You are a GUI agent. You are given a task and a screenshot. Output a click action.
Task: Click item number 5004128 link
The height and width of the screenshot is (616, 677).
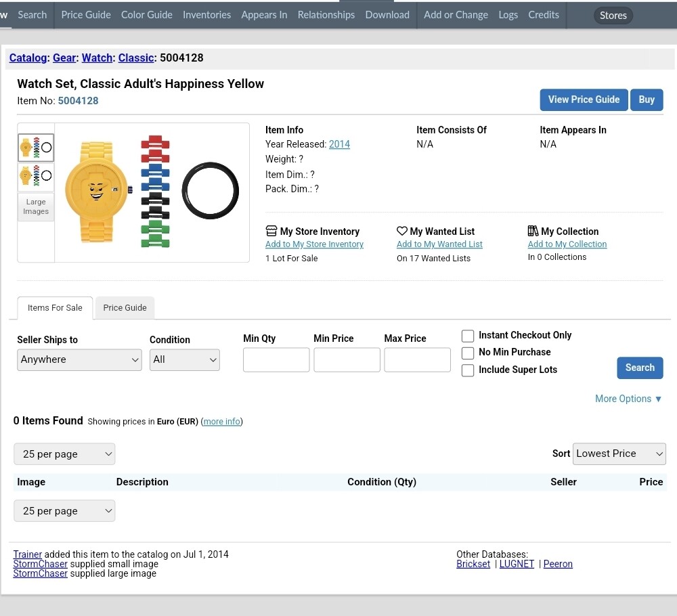click(78, 101)
